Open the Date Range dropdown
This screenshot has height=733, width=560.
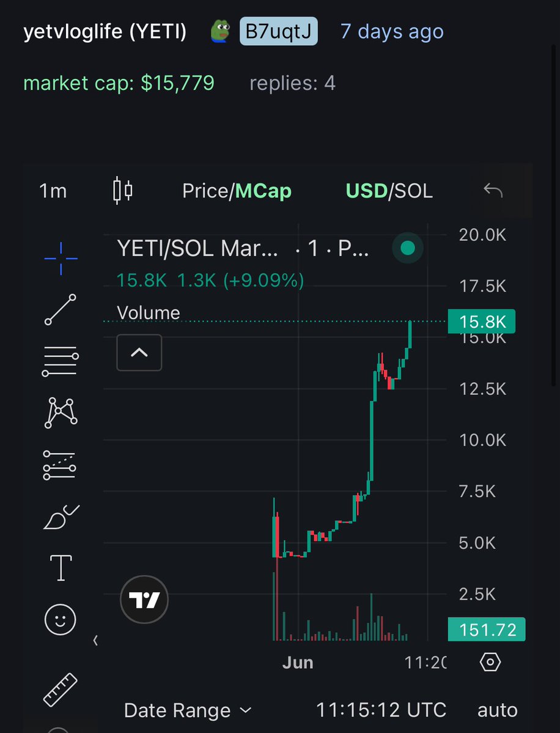pyautogui.click(x=188, y=710)
